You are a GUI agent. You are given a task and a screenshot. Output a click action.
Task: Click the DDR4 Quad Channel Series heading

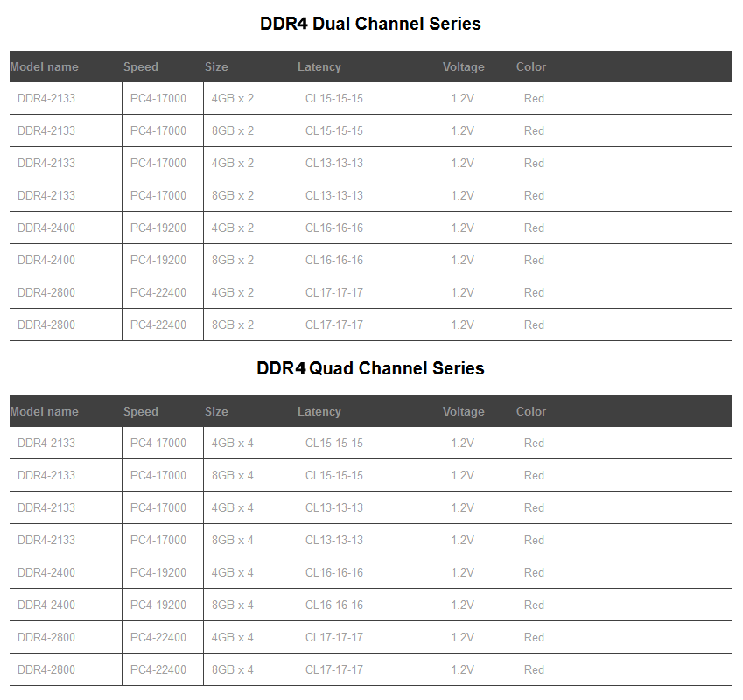[370, 368]
